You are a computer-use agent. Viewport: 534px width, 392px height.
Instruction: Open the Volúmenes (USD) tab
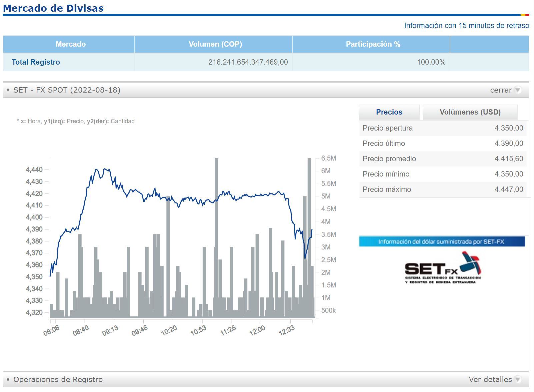pos(470,112)
